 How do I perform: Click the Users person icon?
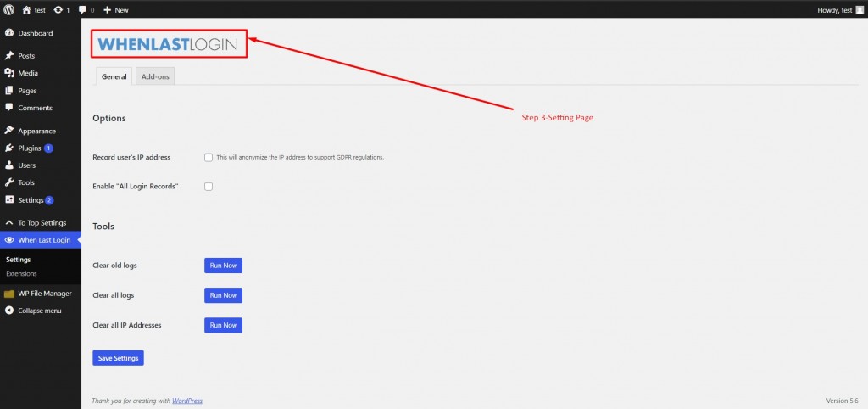[8, 165]
